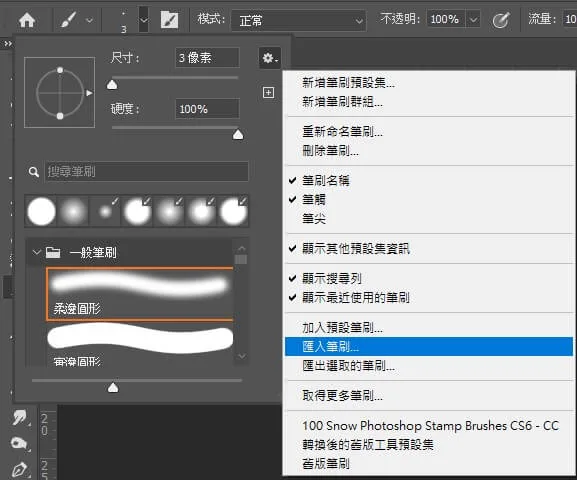Choose 新增筆刷群組 menu item
This screenshot has width=577, height=480.
[x=429, y=102]
